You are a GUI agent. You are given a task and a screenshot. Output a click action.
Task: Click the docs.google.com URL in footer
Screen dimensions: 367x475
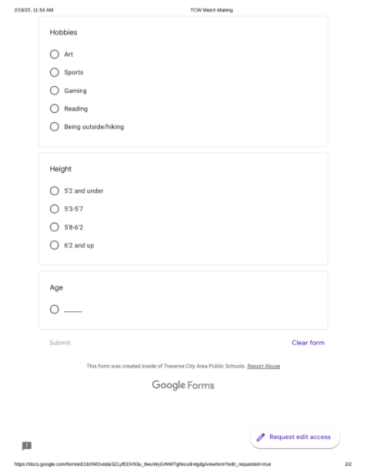tap(142, 464)
